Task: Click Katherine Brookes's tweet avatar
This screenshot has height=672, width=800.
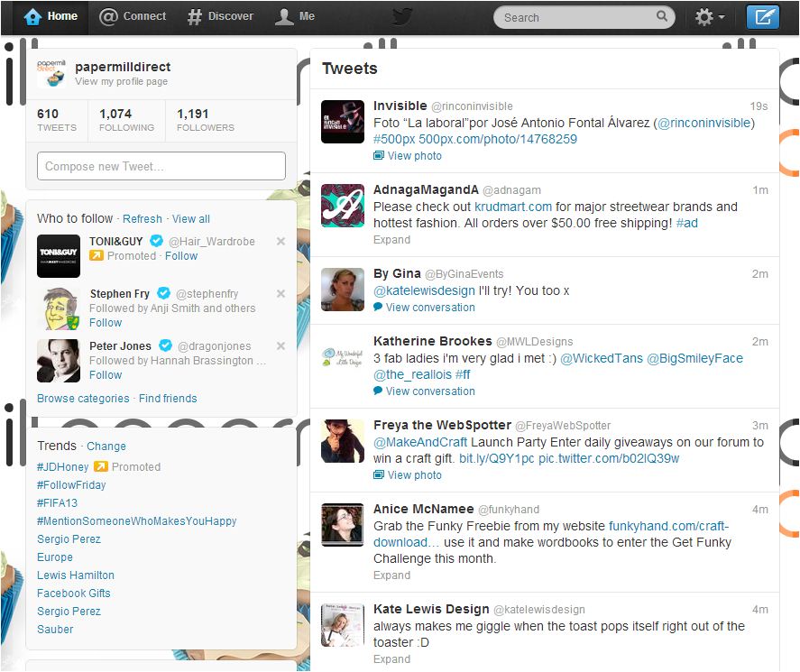Action: click(343, 357)
